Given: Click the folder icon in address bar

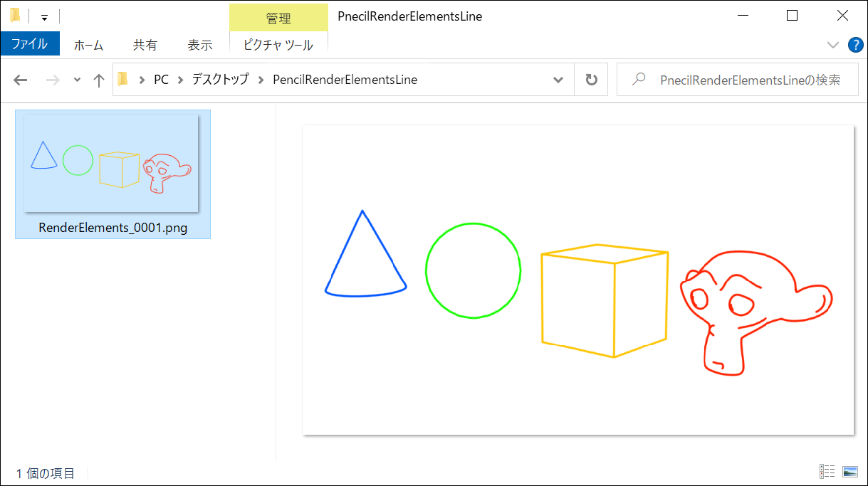Looking at the screenshot, I should (124, 80).
